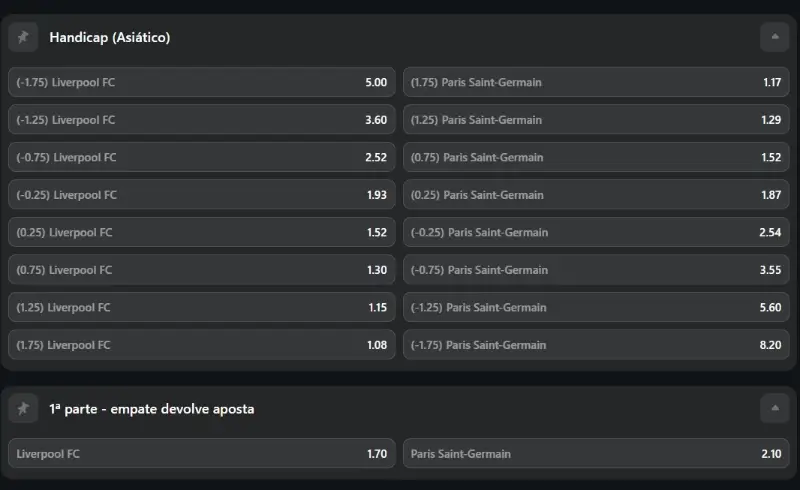Pick (-0.25) Paris Saint-Germain at 2.54
The image size is (800, 490).
point(596,232)
